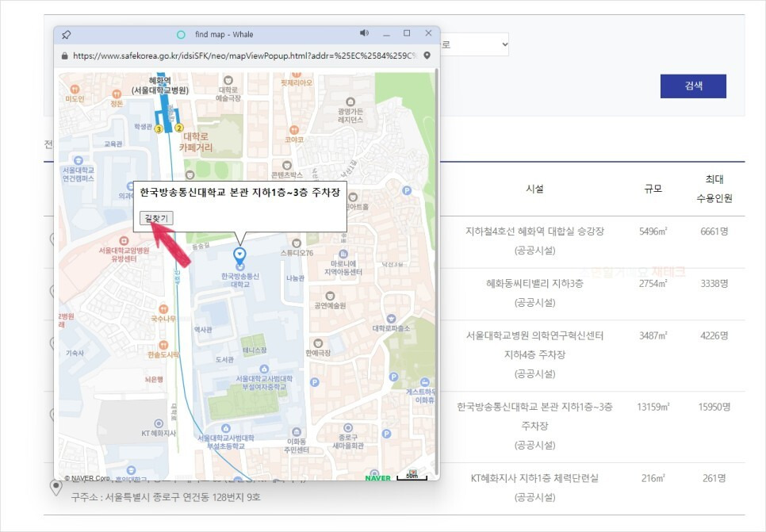This screenshot has width=766, height=532.
Task: Click the 한솥도시락 restaurant icon on map
Action: [x=163, y=346]
